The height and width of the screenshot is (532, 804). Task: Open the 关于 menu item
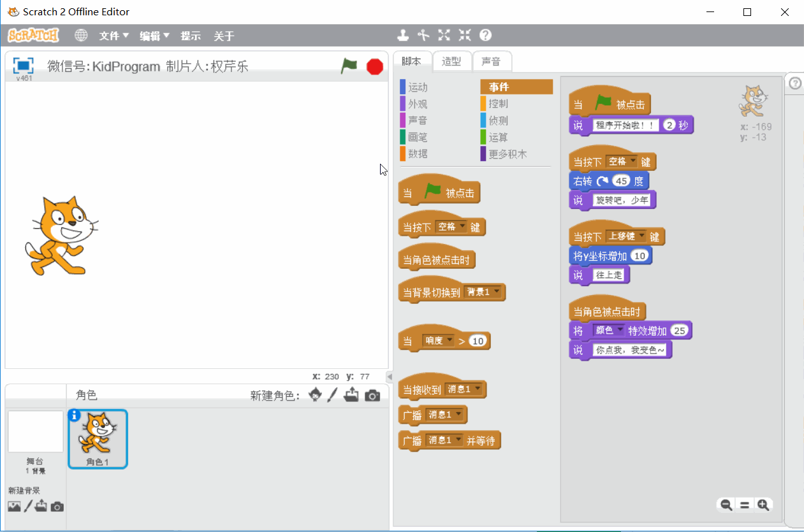(224, 36)
